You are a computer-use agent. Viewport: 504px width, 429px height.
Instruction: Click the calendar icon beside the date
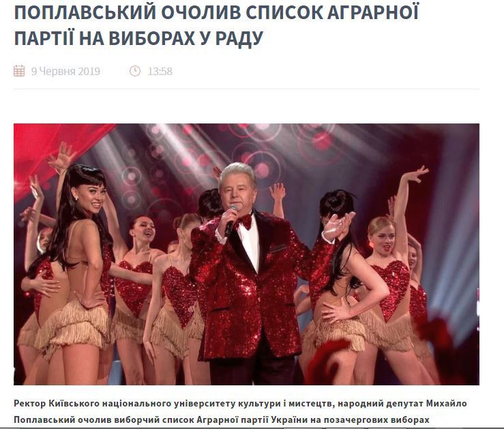[x=19, y=71]
